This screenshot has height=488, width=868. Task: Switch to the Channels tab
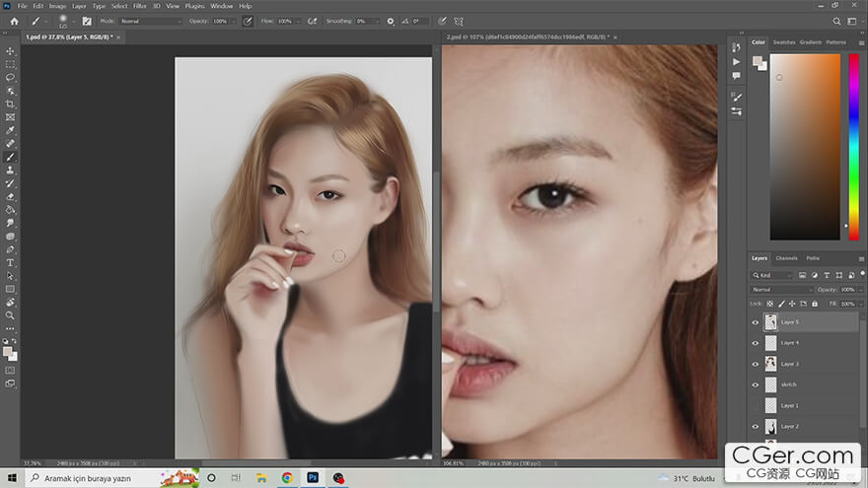786,258
